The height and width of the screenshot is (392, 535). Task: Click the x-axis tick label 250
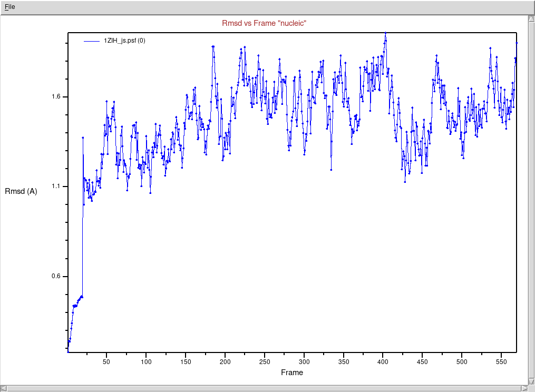[x=265, y=361]
